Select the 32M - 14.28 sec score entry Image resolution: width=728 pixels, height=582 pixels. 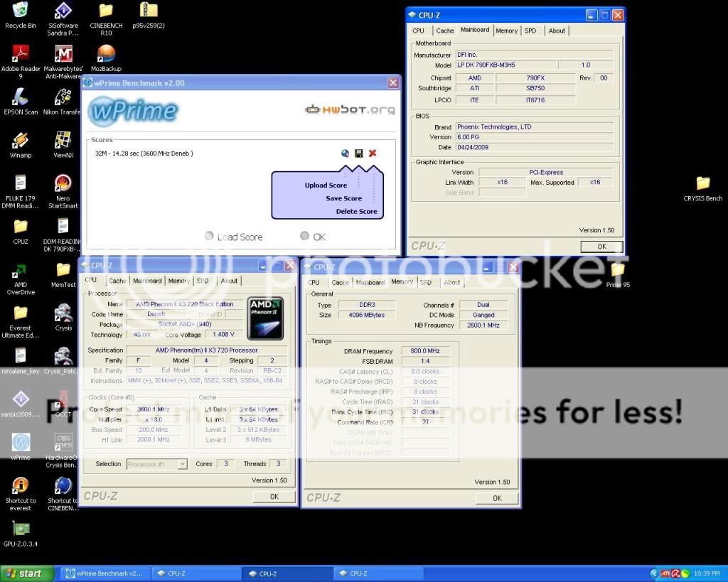coord(144,153)
